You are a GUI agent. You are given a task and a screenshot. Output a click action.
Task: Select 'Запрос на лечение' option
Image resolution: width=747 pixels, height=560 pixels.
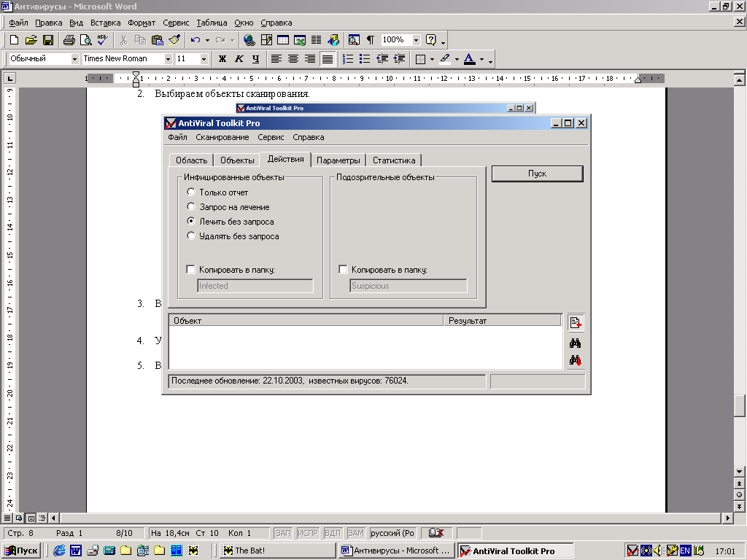point(191,206)
